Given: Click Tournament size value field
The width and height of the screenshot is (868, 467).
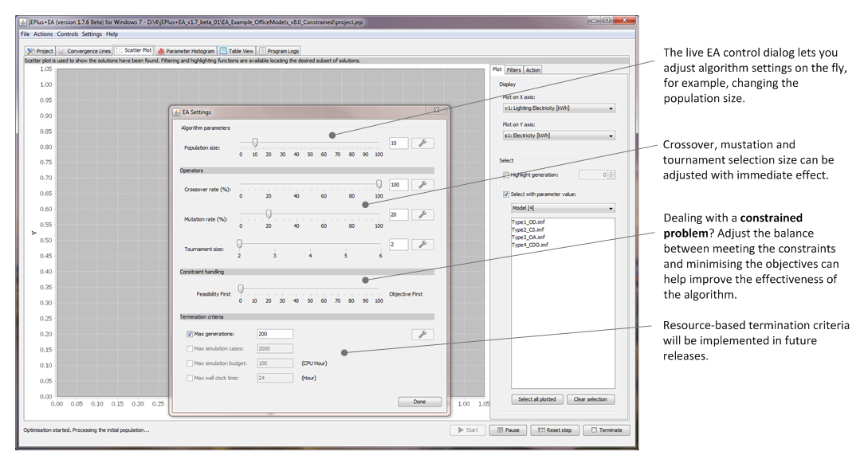Looking at the screenshot, I should tap(399, 245).
